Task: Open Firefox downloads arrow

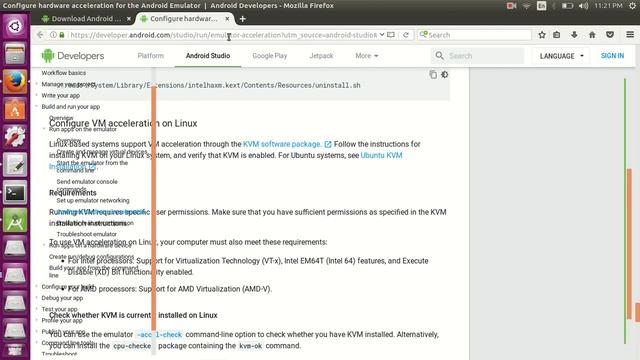Action: point(574,35)
